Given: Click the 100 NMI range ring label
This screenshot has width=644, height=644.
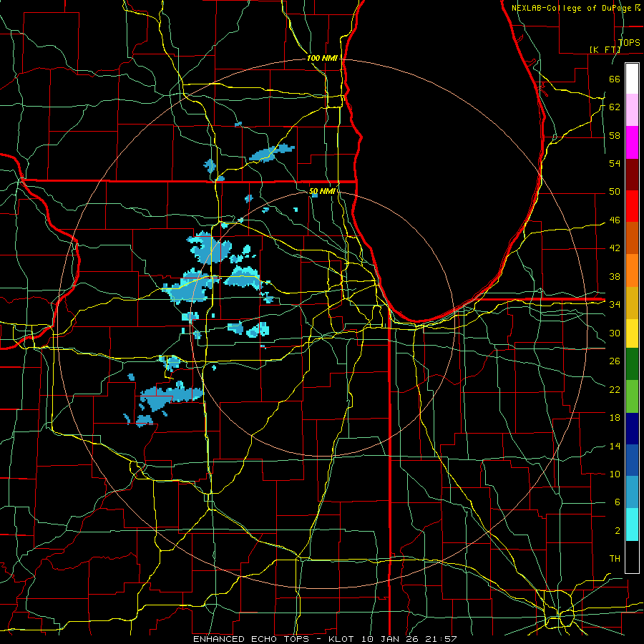Looking at the screenshot, I should 322,59.
